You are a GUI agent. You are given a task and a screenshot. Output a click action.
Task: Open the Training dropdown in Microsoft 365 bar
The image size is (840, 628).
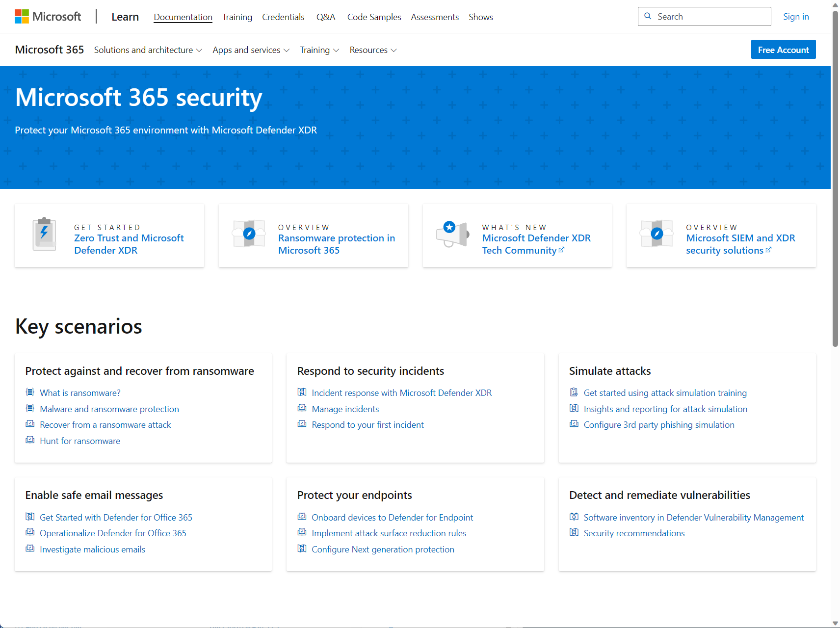(319, 50)
